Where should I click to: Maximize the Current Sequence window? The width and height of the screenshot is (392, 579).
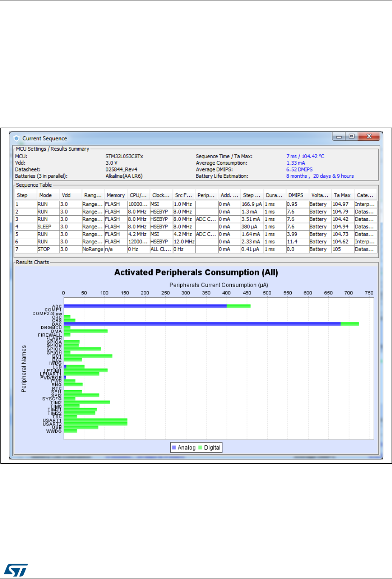351,137
